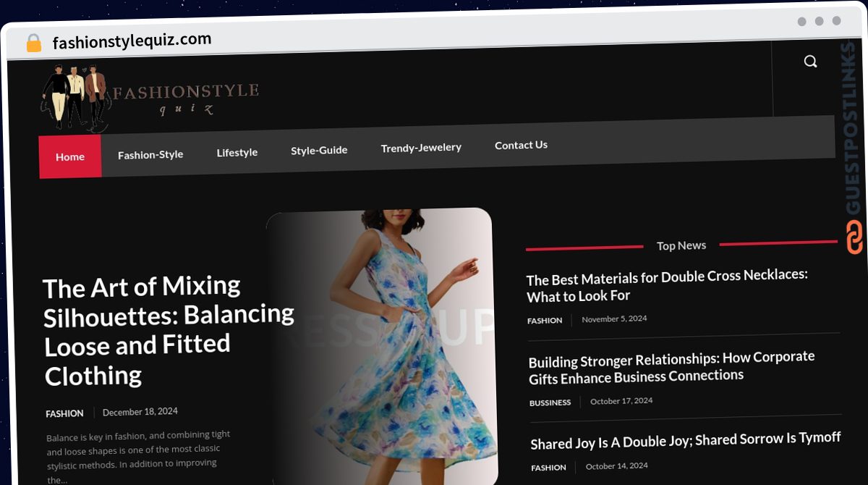The image size is (868, 485).
Task: Navigate to Trendy-Jewelery
Action: [x=421, y=147]
